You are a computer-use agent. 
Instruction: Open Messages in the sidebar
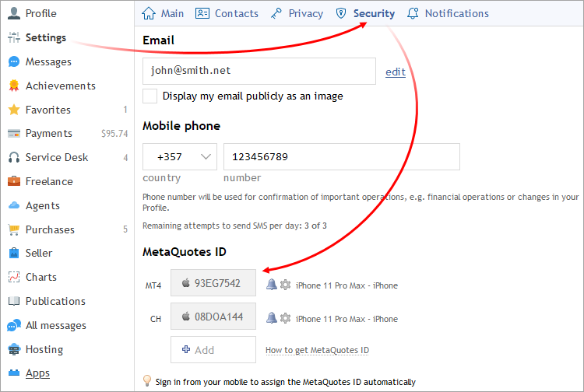point(48,61)
